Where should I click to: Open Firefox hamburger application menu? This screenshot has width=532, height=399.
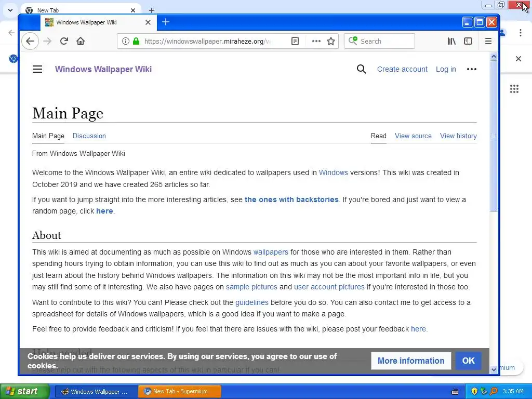(488, 42)
